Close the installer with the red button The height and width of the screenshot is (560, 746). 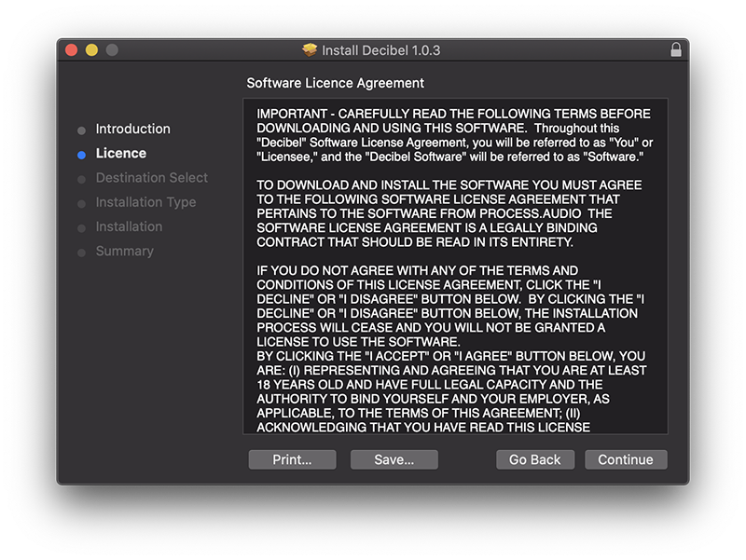72,50
